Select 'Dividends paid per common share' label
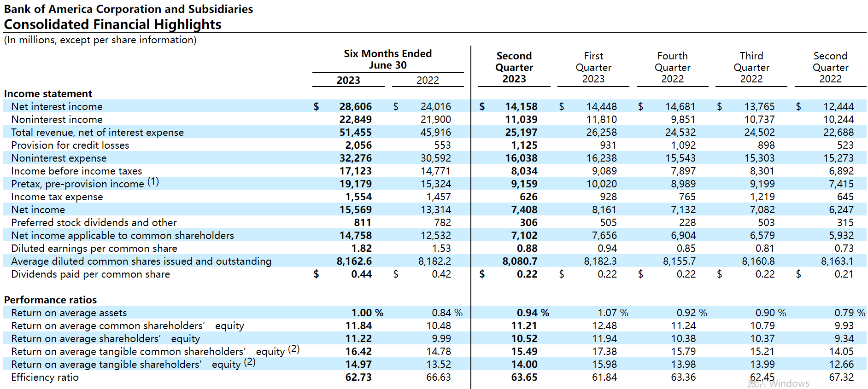Viewport: 868px width, 389px height. pyautogui.click(x=91, y=274)
